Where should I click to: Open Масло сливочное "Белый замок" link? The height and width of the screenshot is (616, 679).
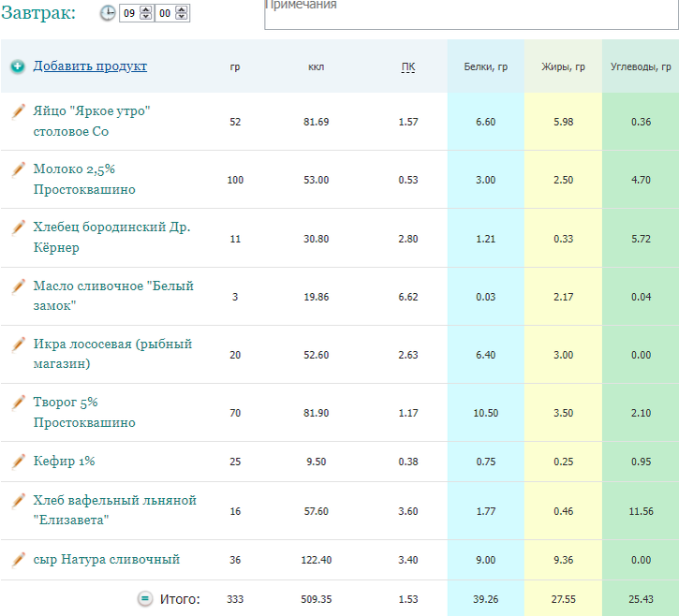113,296
